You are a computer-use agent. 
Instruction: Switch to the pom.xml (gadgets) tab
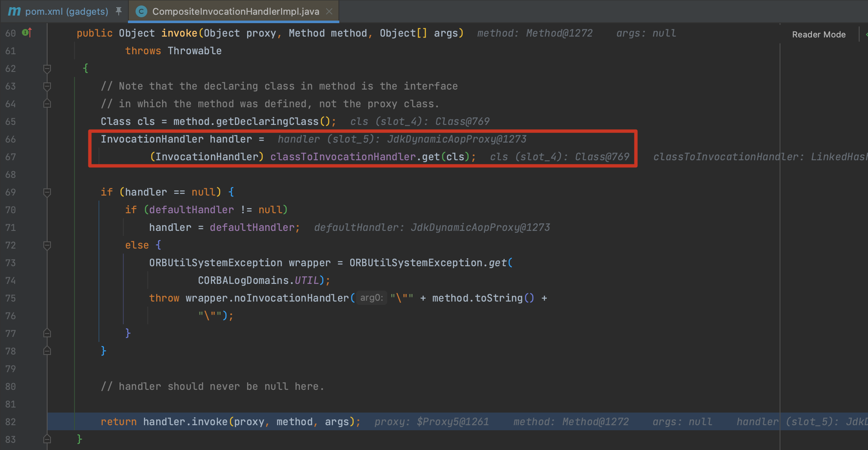coord(67,11)
